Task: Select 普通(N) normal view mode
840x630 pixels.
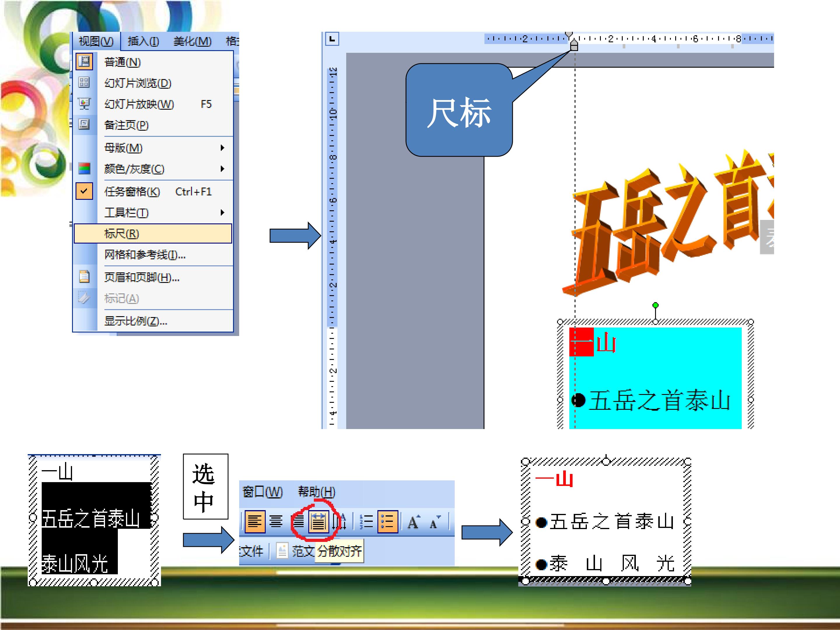Action: click(x=153, y=62)
